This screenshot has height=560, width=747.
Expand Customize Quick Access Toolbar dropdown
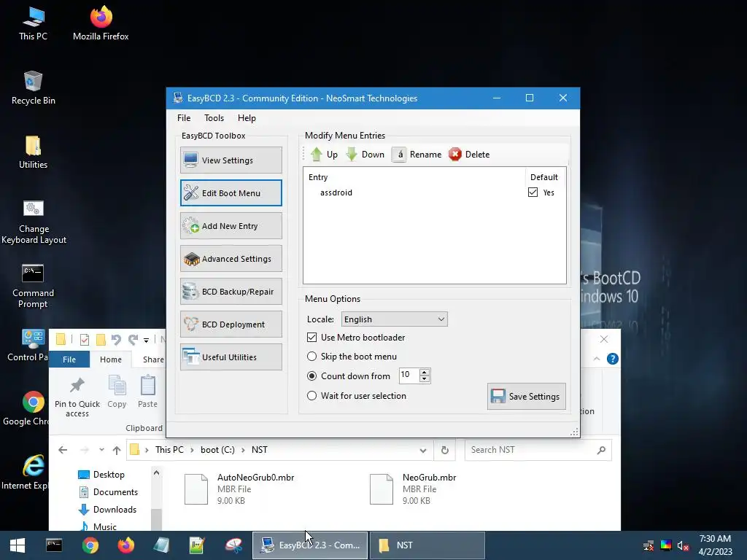(146, 340)
